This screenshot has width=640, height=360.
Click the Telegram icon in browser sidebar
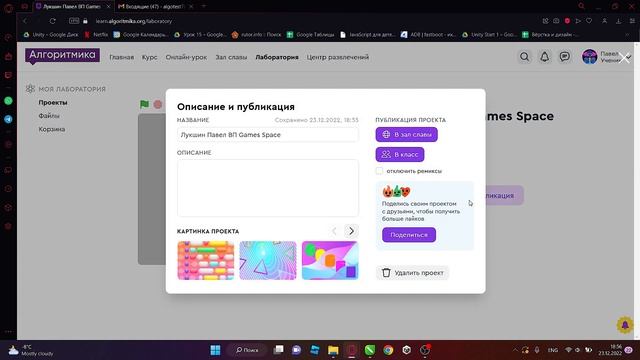click(x=8, y=119)
